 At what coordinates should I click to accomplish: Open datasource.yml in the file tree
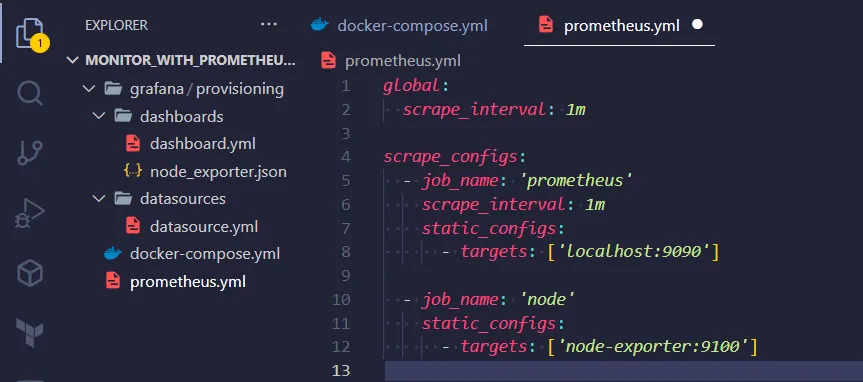(x=204, y=226)
